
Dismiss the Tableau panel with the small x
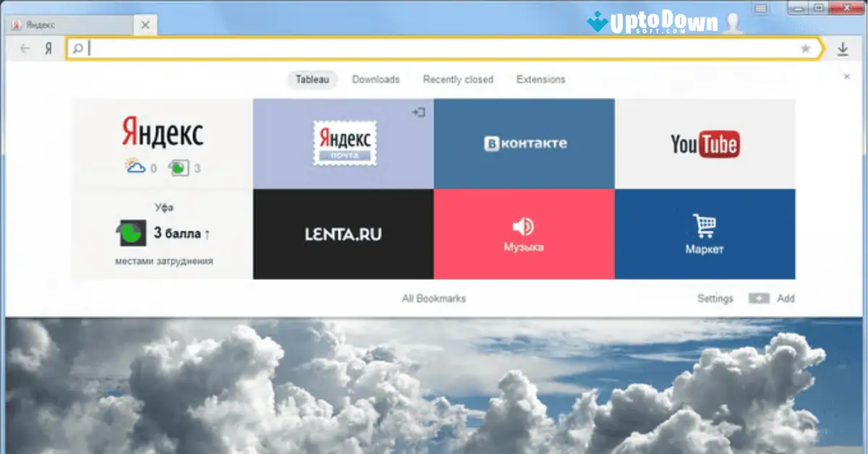(x=846, y=77)
